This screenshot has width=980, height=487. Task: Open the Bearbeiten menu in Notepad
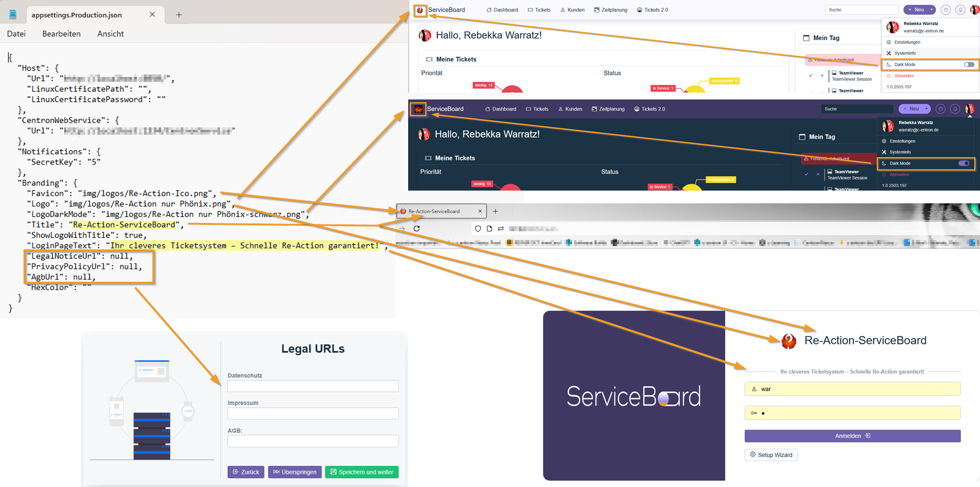(x=61, y=34)
